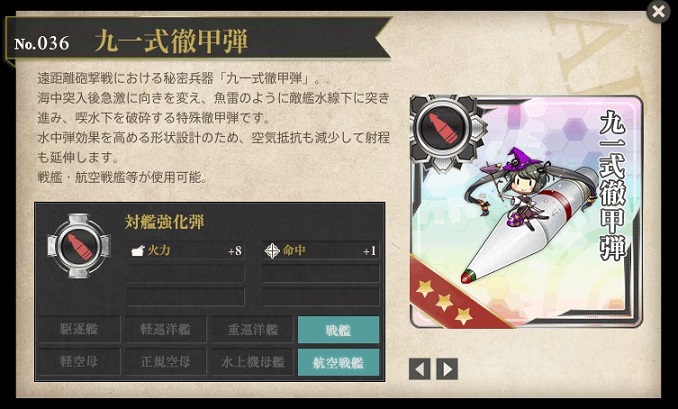
Task: Click the 対艦強化弾 category label
Action: click(x=164, y=222)
